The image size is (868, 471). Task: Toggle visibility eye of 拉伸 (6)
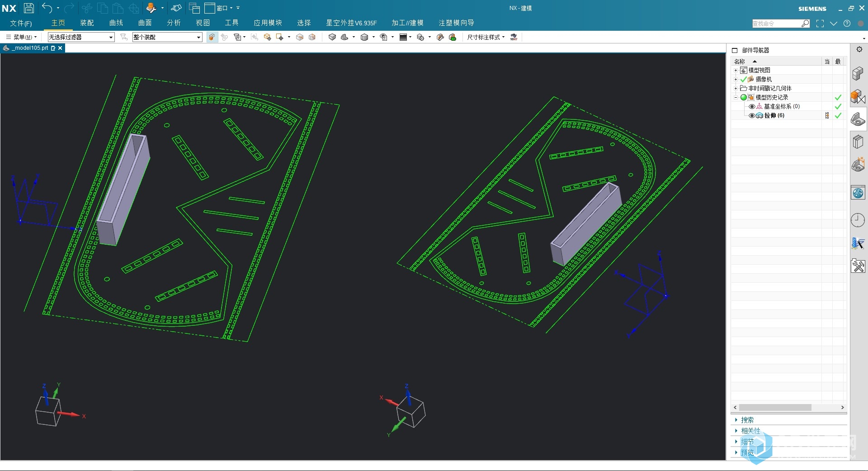click(x=752, y=116)
